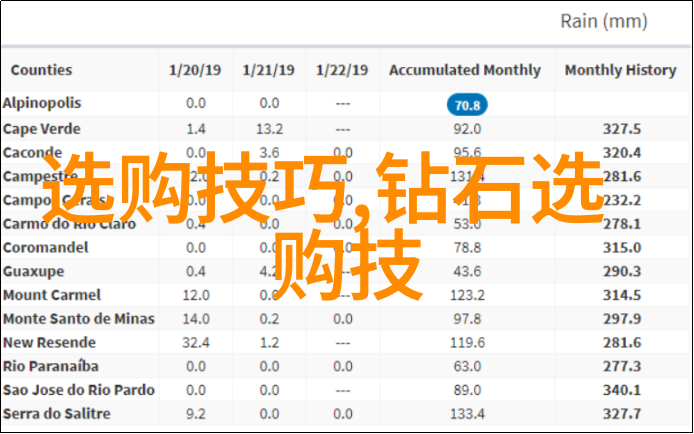
Task: Click the 123.2 accumulated value for Mount Carmel
Action: [467, 295]
